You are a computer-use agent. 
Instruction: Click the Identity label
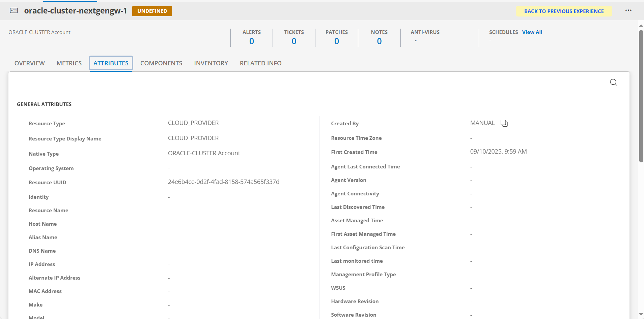point(38,197)
